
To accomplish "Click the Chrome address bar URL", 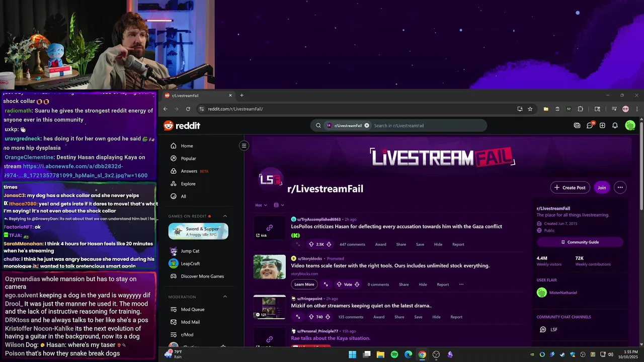I will (x=235, y=109).
